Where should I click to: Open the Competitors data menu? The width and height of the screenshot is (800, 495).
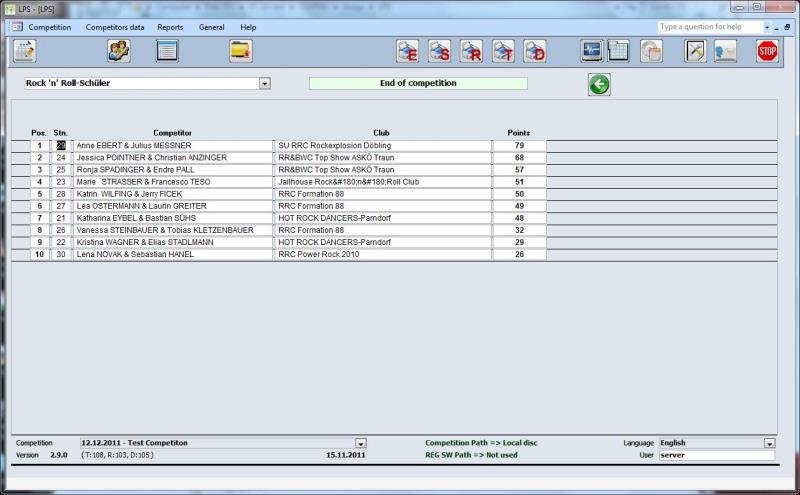tap(115, 27)
